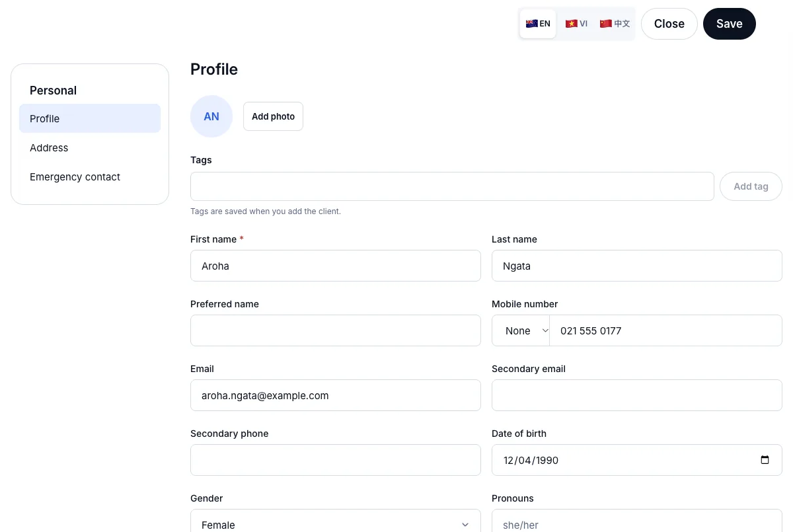Image resolution: width=793 pixels, height=532 pixels.
Task: Open the date picker calendar icon
Action: pos(765,460)
